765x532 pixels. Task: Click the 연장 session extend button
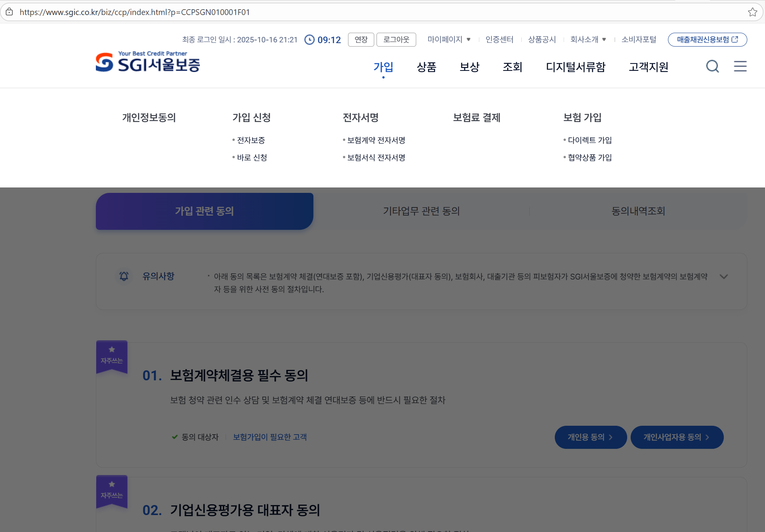[361, 40]
